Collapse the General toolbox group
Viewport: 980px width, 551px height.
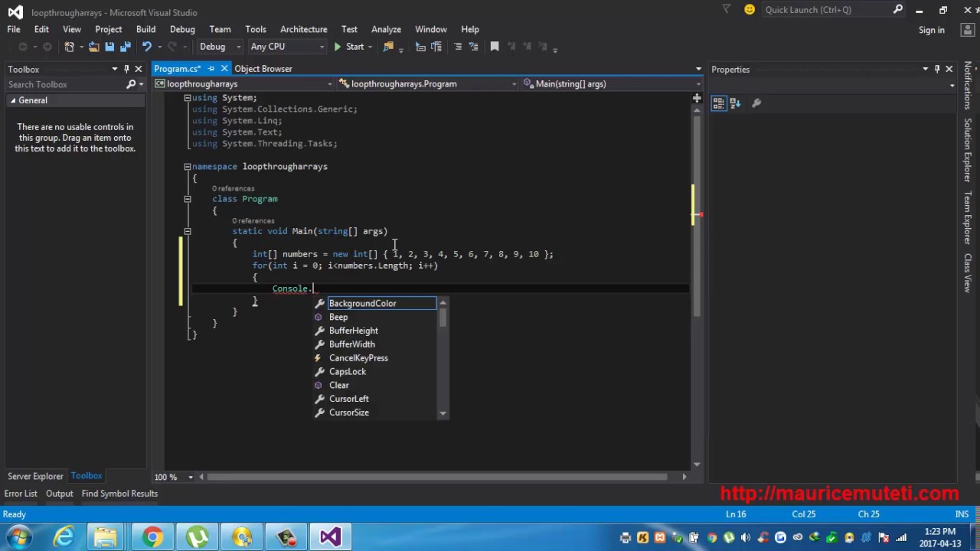(13, 100)
